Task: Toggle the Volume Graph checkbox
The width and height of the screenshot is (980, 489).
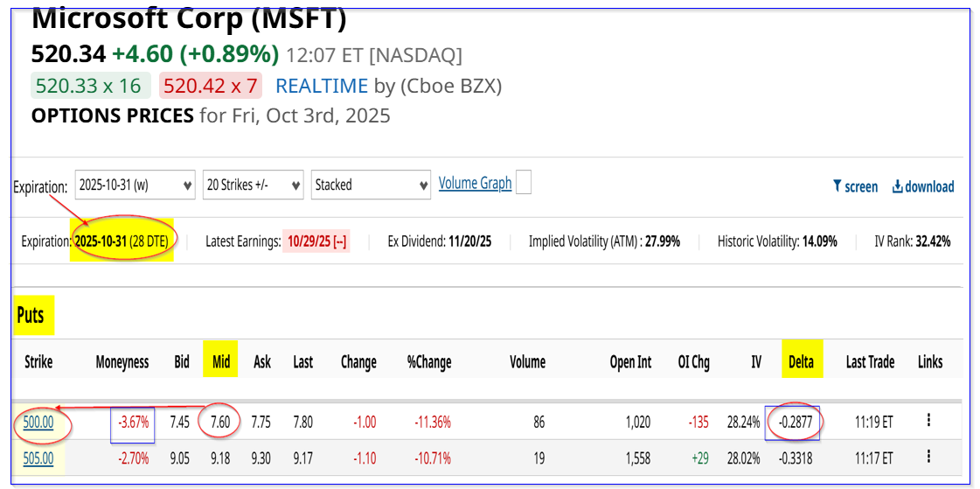Action: (x=524, y=182)
